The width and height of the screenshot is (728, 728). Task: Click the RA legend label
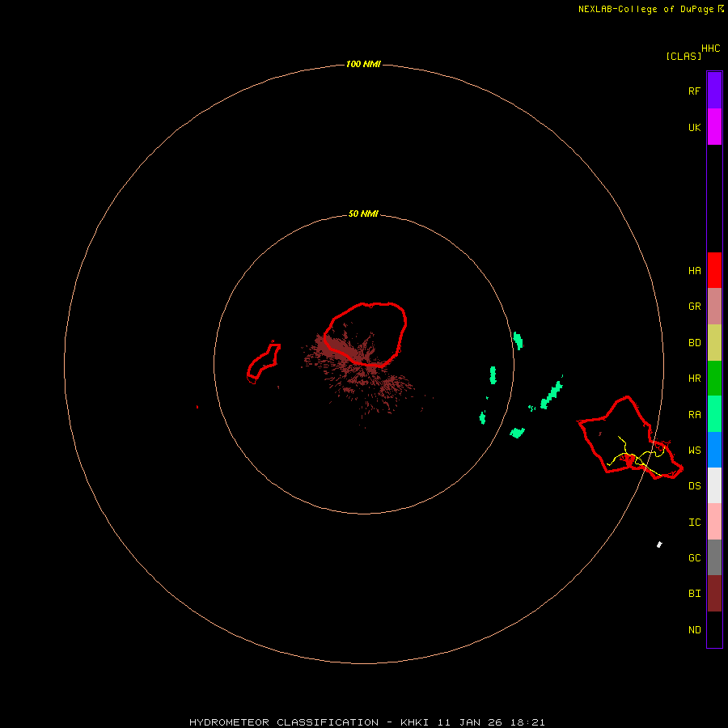click(694, 415)
